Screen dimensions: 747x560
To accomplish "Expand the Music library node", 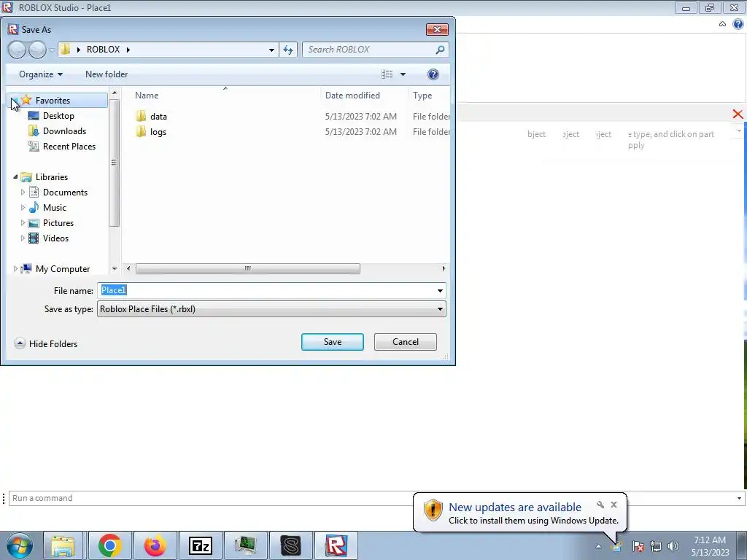I will click(23, 208).
